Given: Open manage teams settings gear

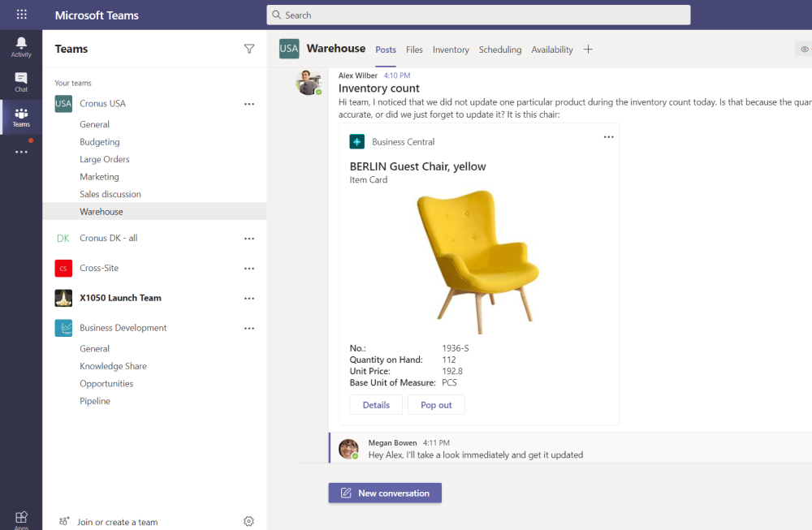Looking at the screenshot, I should [249, 521].
